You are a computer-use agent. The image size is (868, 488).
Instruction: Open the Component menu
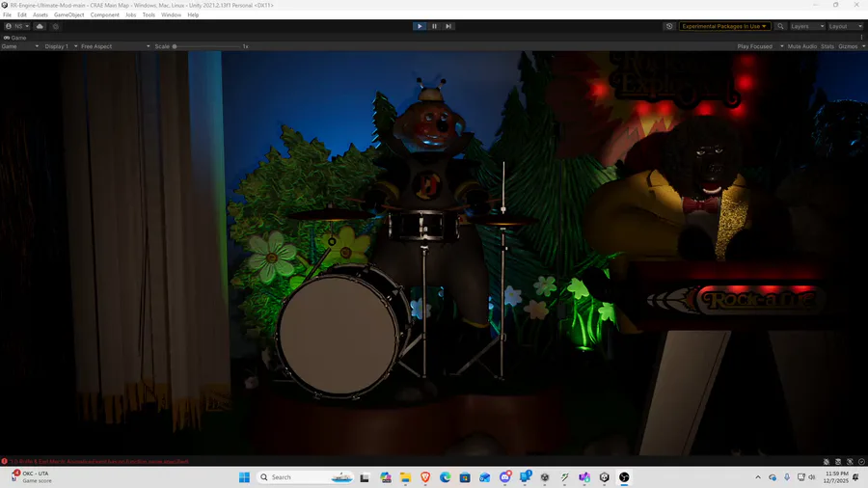104,14
